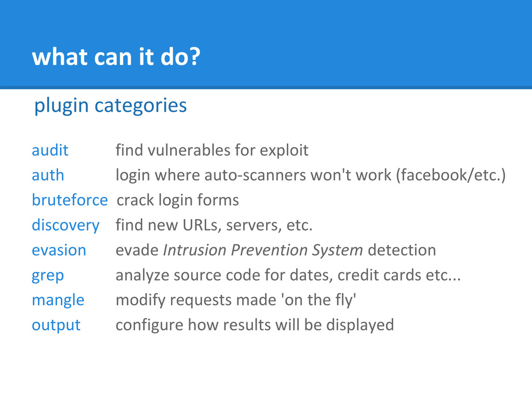
Task: Click the 'grep' category label
Action: click(x=47, y=276)
